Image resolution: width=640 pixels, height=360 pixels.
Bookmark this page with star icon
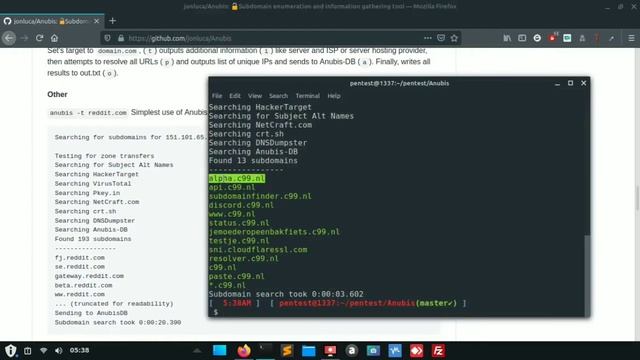(454, 38)
